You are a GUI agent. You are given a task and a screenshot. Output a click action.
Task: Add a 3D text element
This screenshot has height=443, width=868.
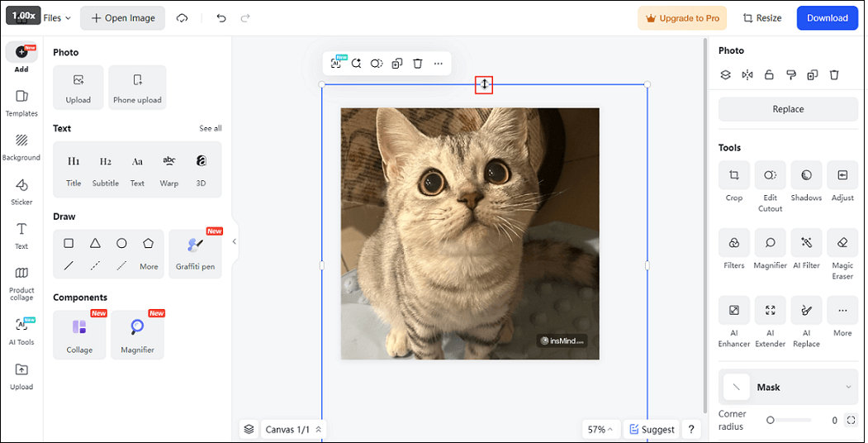(x=201, y=170)
